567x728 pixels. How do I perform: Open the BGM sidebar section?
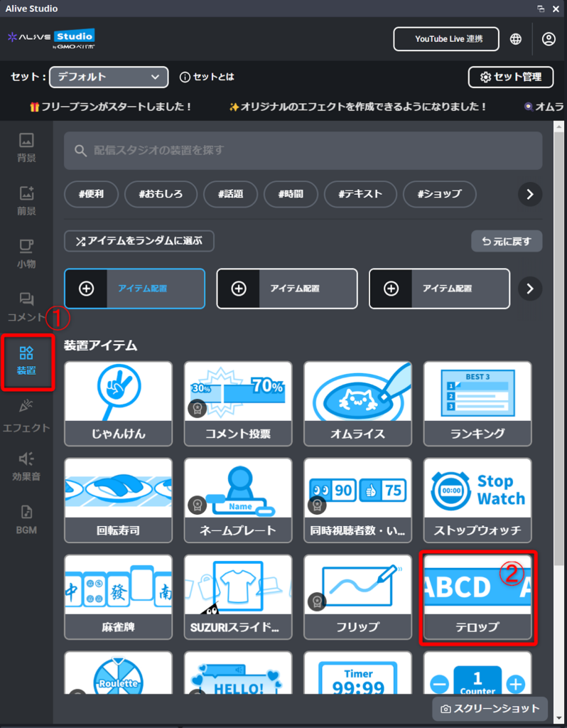pyautogui.click(x=26, y=520)
